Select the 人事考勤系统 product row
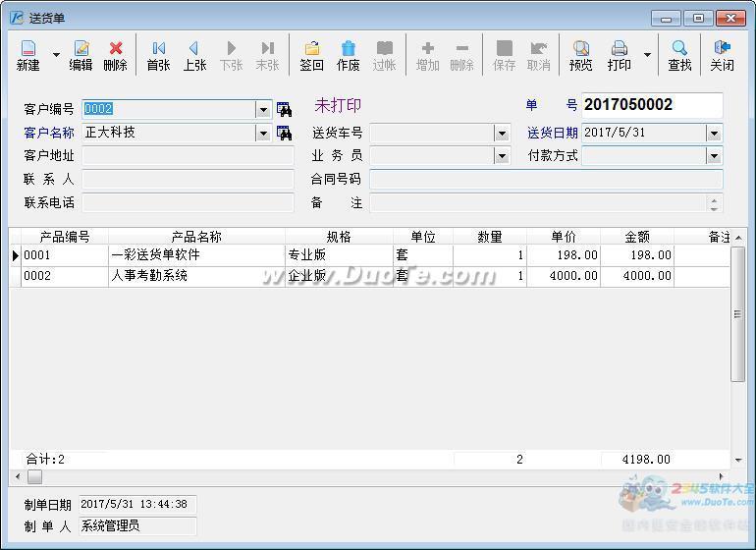This screenshot has height=550, width=756. (x=370, y=276)
